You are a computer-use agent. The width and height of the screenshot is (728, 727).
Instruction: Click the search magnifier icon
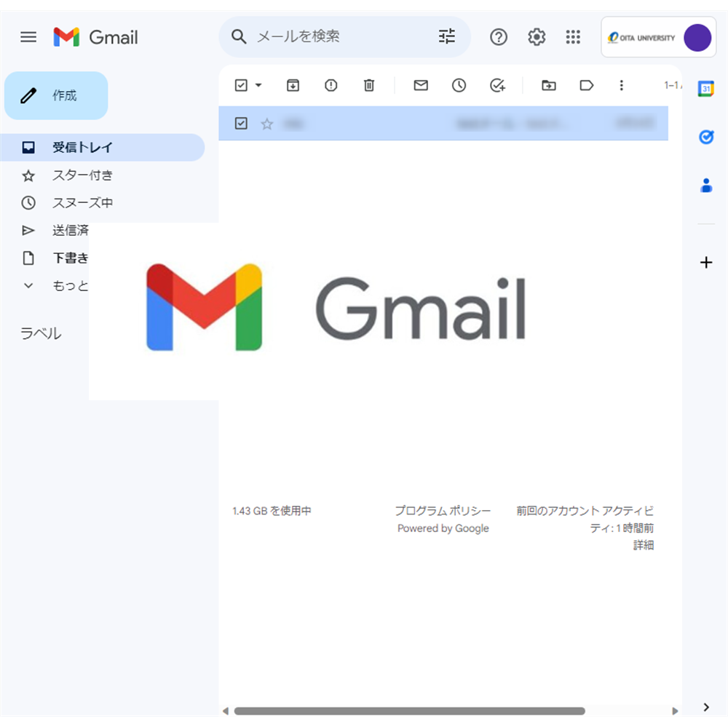coord(239,36)
